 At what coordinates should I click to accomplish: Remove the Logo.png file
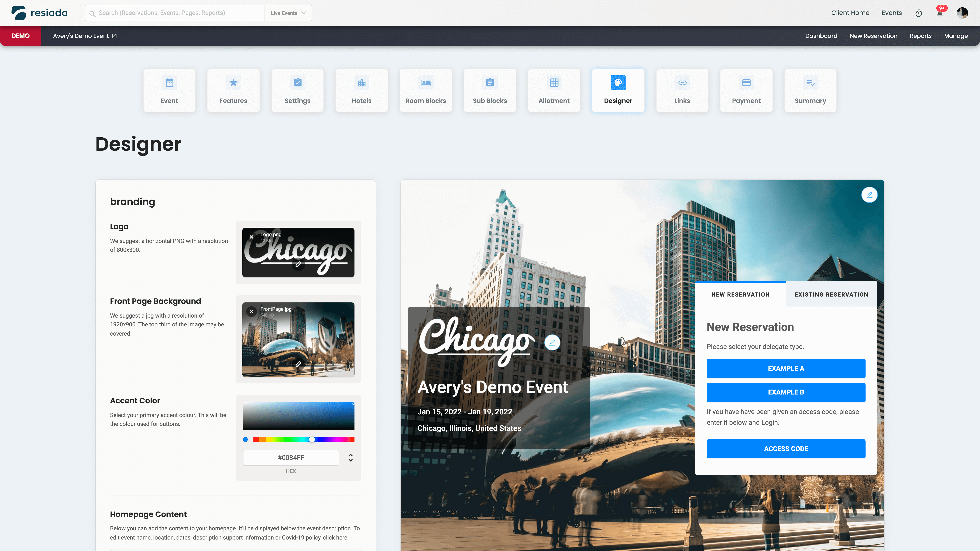pyautogui.click(x=251, y=237)
